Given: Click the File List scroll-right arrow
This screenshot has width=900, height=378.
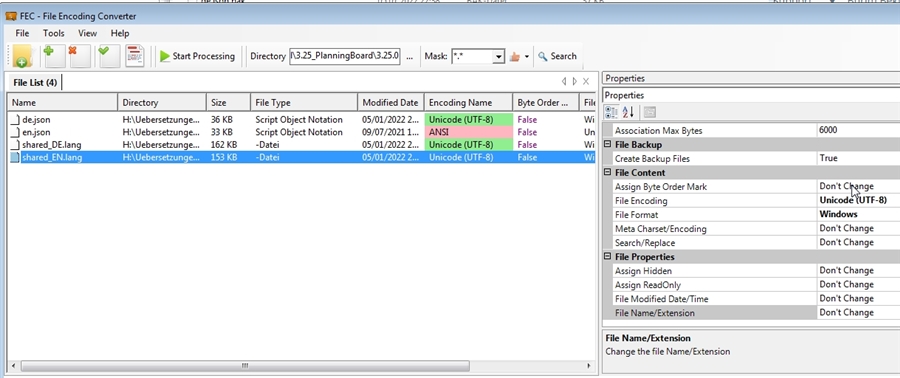Looking at the screenshot, I should [575, 82].
